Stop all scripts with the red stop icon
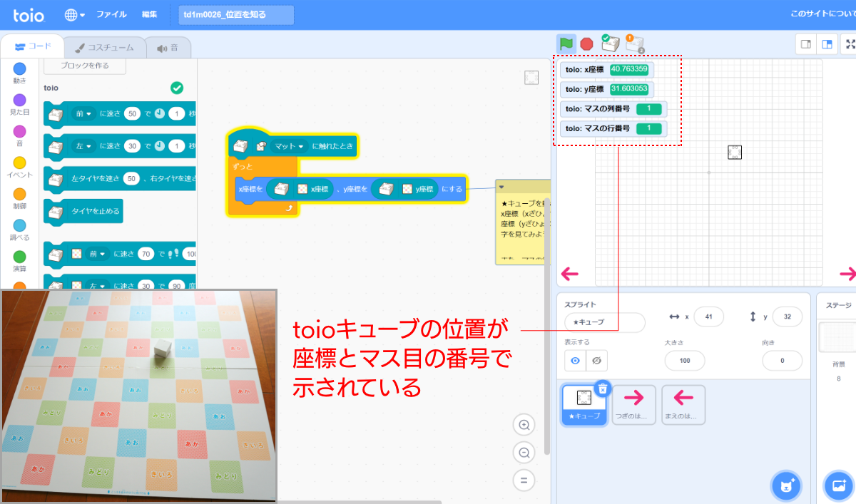This screenshot has width=856, height=504. tap(586, 43)
